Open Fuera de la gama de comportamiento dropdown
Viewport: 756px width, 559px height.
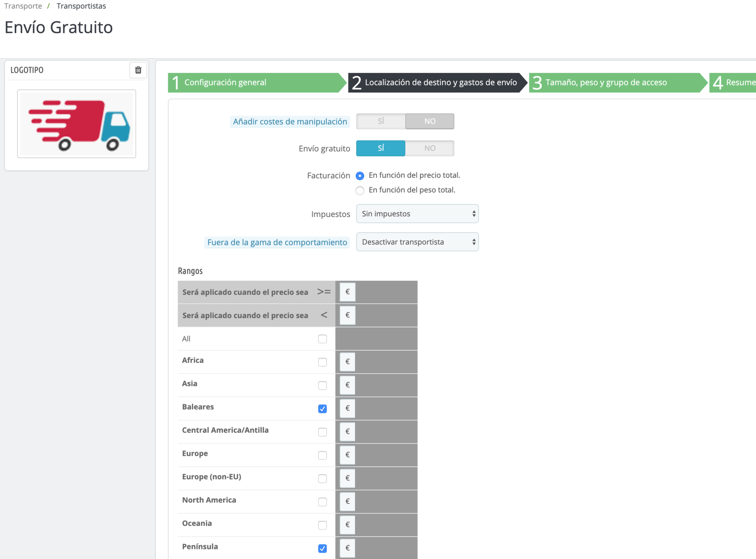417,242
